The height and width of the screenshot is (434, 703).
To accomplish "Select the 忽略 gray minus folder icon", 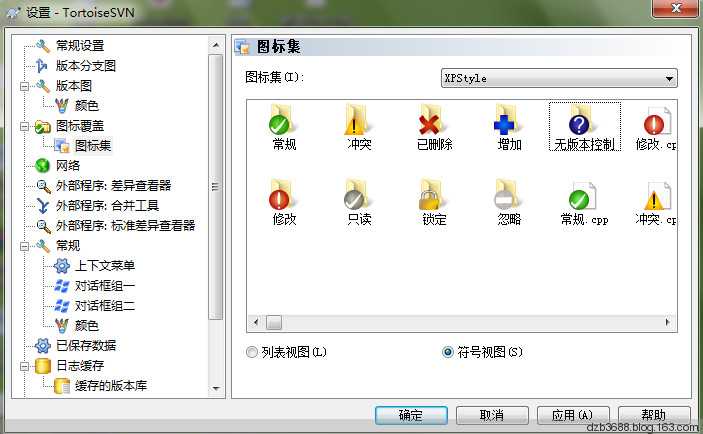I will pos(507,195).
